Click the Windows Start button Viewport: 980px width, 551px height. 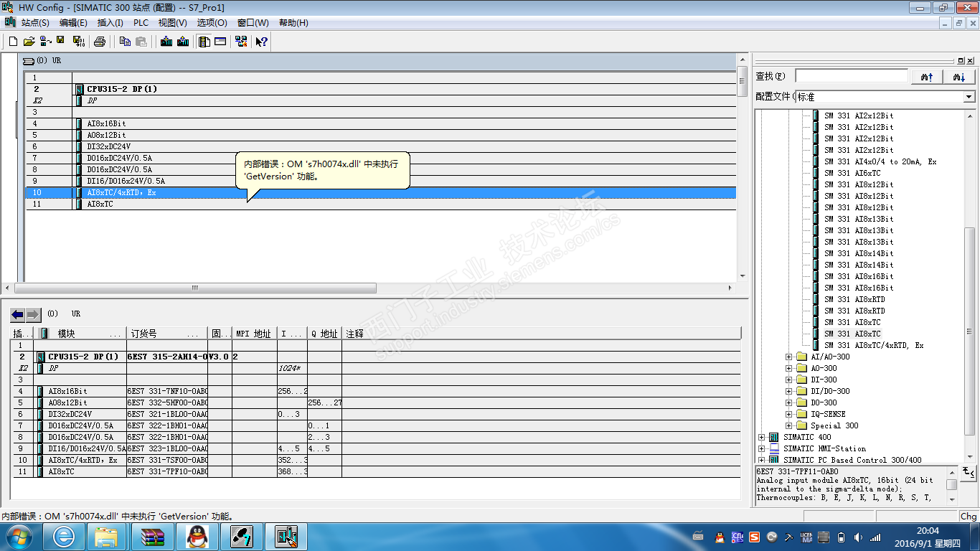(19, 536)
